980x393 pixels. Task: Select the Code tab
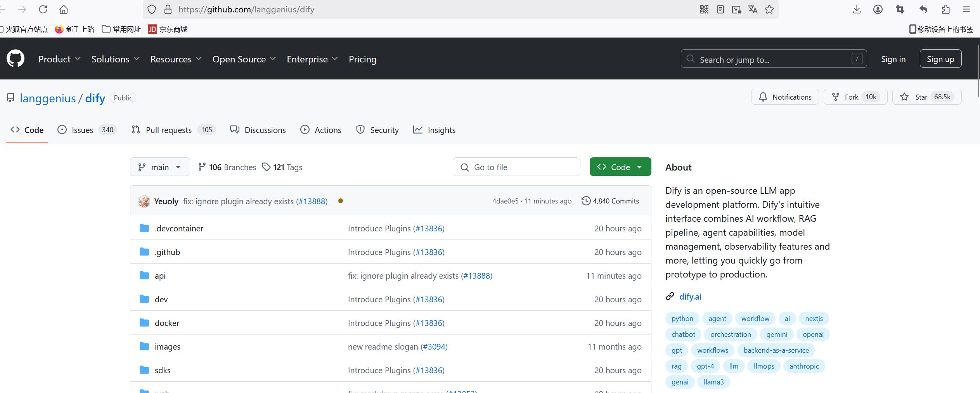coord(27,130)
